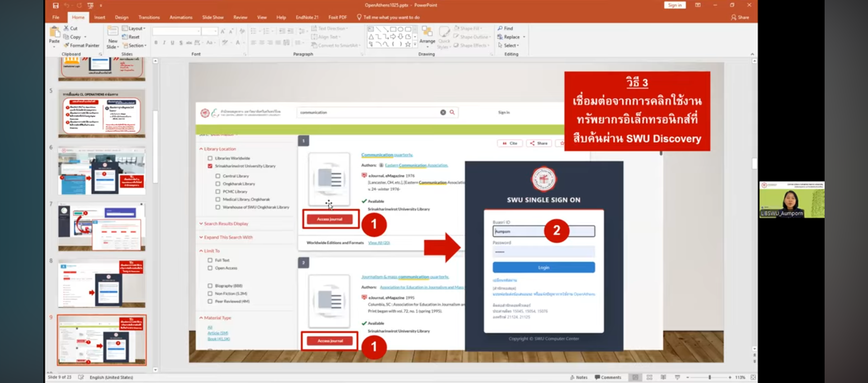
Task: Reset the slide layout
Action: [x=131, y=37]
